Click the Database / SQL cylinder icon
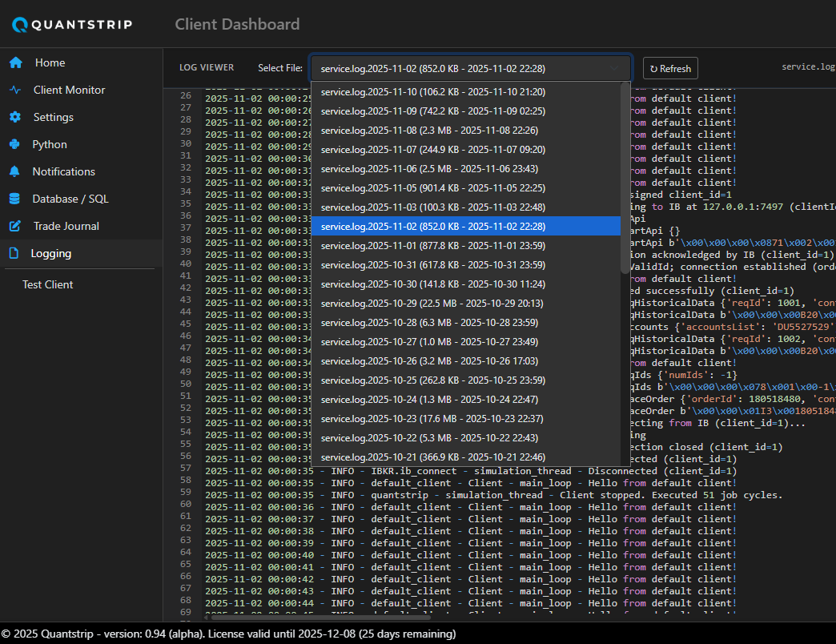This screenshot has width=836, height=644. point(14,199)
